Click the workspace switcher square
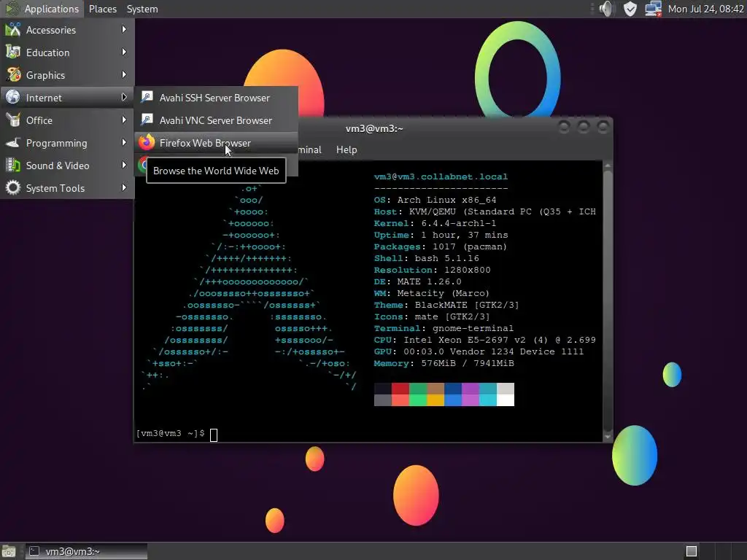747x560 pixels. coord(692,551)
